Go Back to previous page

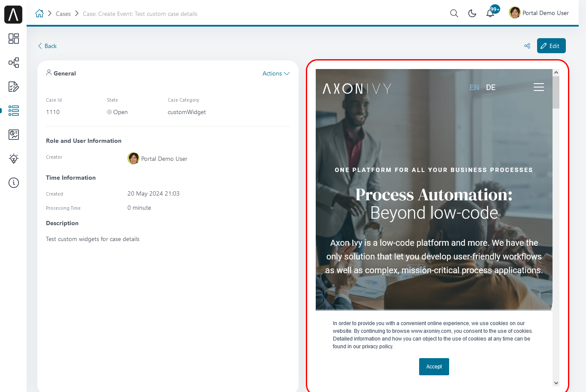tap(47, 46)
